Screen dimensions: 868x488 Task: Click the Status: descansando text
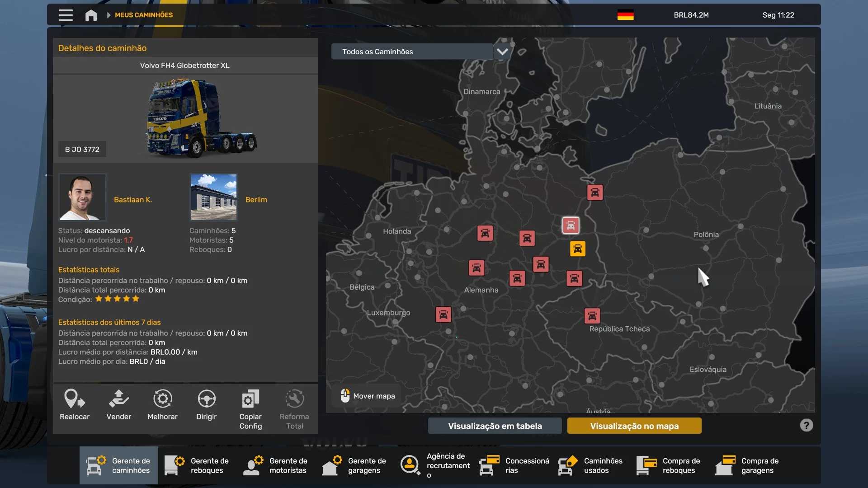94,230
